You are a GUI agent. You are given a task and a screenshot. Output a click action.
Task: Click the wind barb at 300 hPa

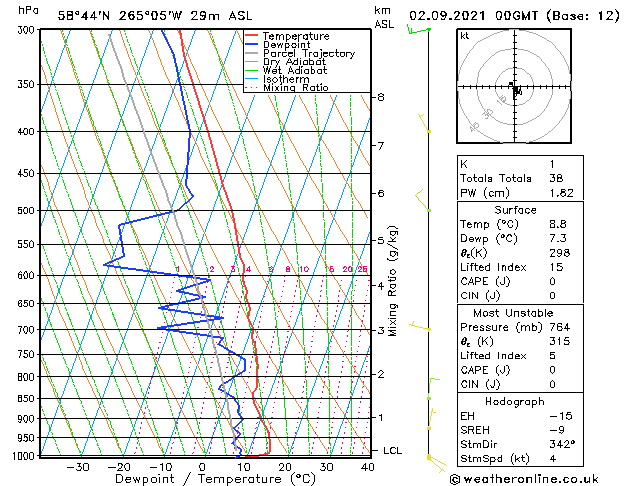coord(418,31)
